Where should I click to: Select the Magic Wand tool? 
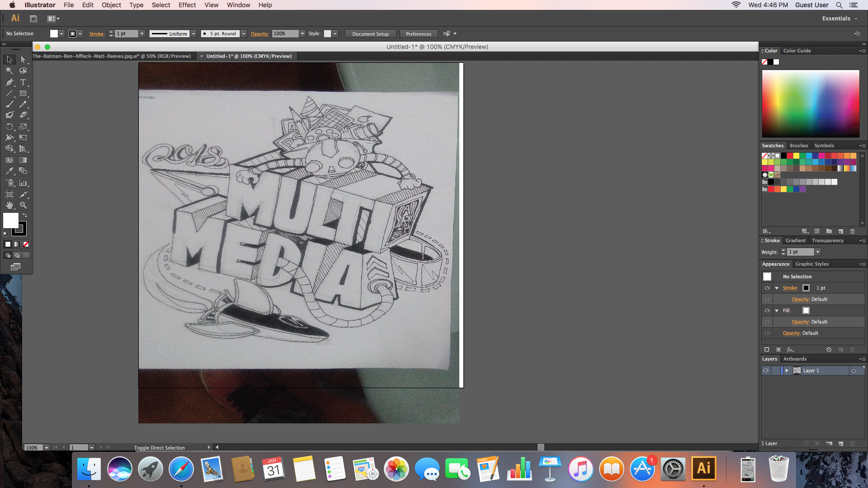[9, 71]
